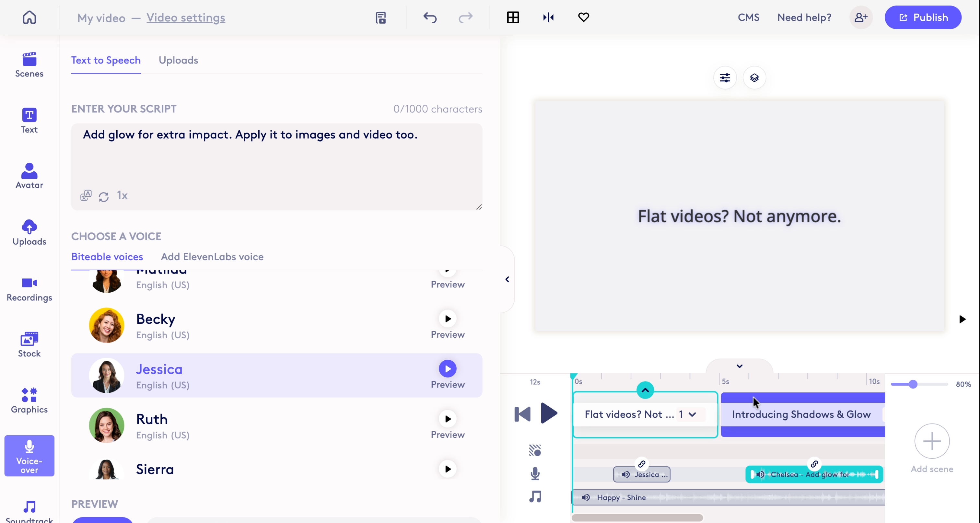Open the Need help? menu
Screen dimensions: 980x523
pyautogui.click(x=804, y=17)
